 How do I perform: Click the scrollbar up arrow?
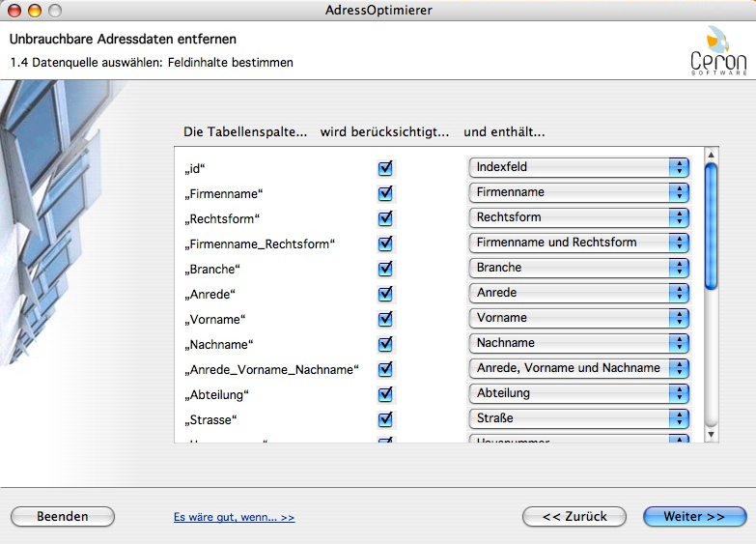point(712,155)
